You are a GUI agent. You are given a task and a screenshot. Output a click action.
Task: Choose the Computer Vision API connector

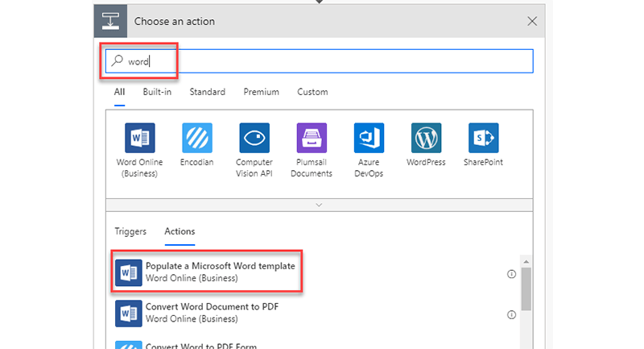pos(254,138)
